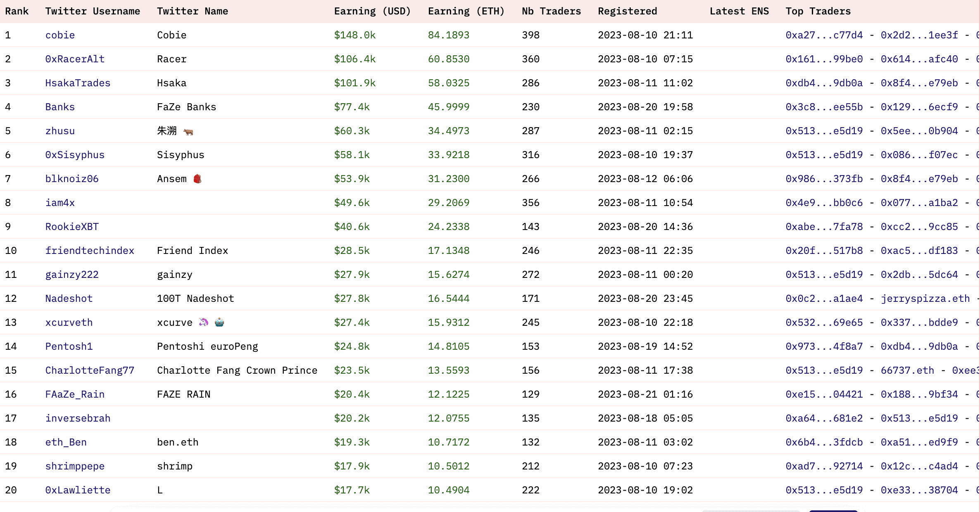Click the Rank column header
This screenshot has height=512, width=980.
(17, 11)
